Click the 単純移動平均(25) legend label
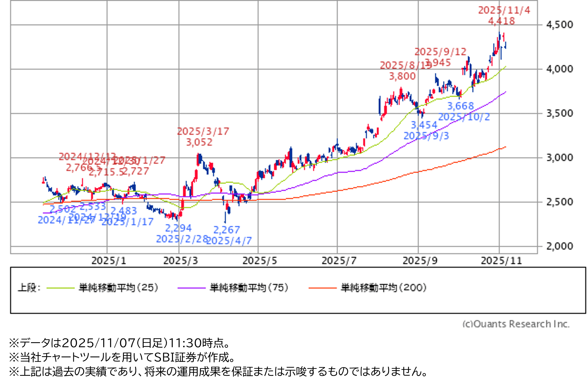The height and width of the screenshot is (389, 588). point(118,288)
